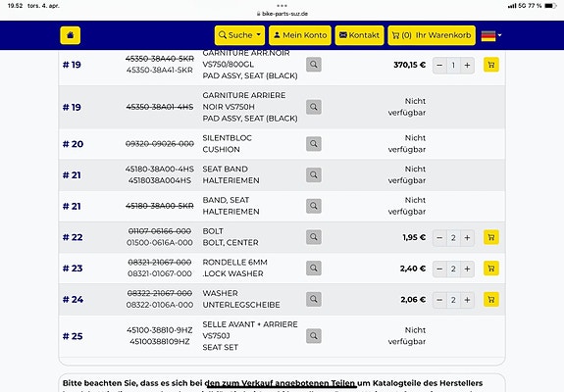Increase quantity of 2,06 € washer

467,300
